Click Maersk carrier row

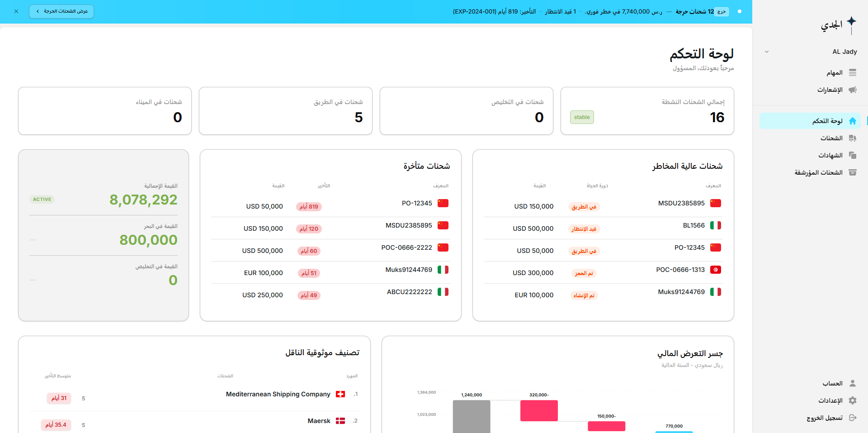[x=194, y=423]
